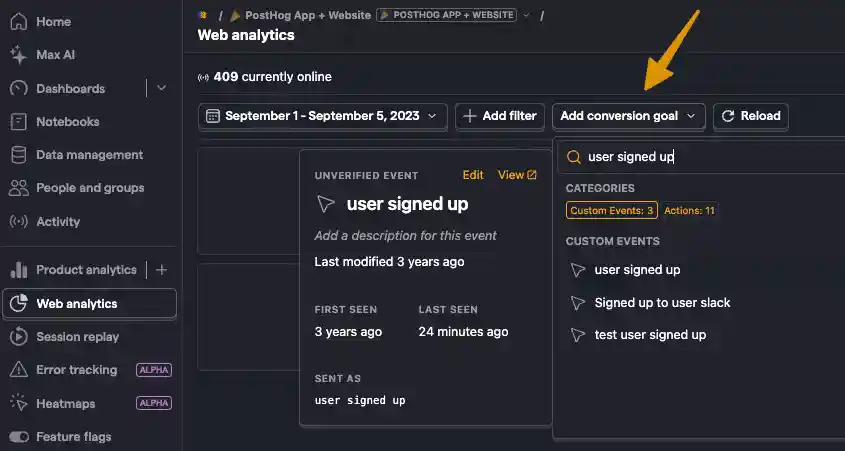Filter by the Actions: 11 category
The width and height of the screenshot is (845, 451).
[x=689, y=210]
